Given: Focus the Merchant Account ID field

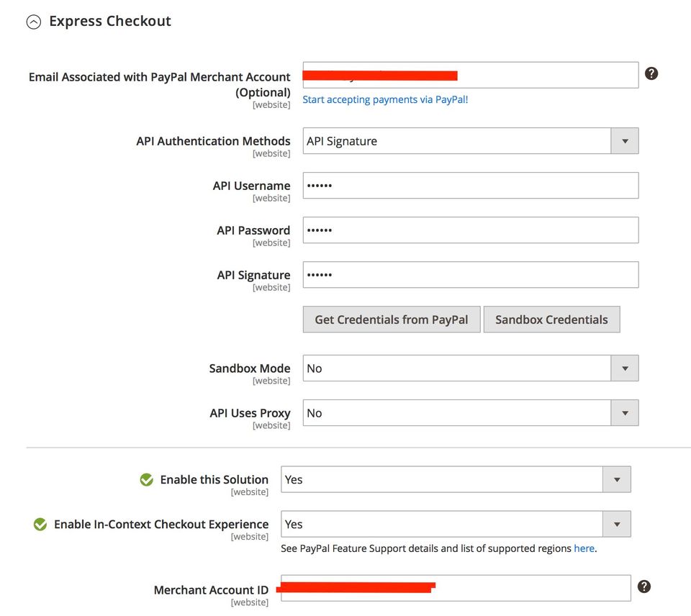Looking at the screenshot, I should [x=456, y=588].
